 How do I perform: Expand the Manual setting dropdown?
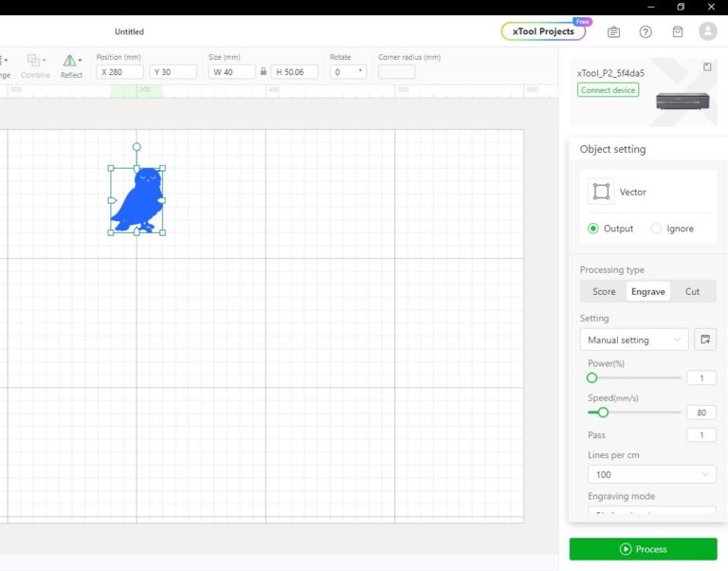(633, 340)
